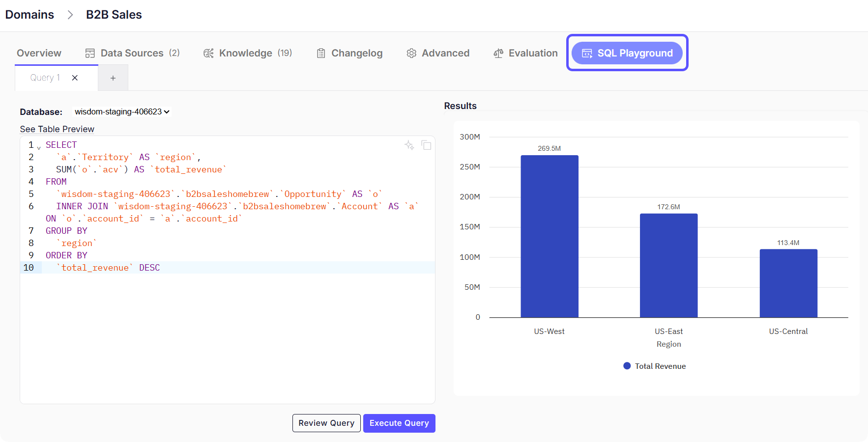Click See Table Preview link

pos(57,129)
